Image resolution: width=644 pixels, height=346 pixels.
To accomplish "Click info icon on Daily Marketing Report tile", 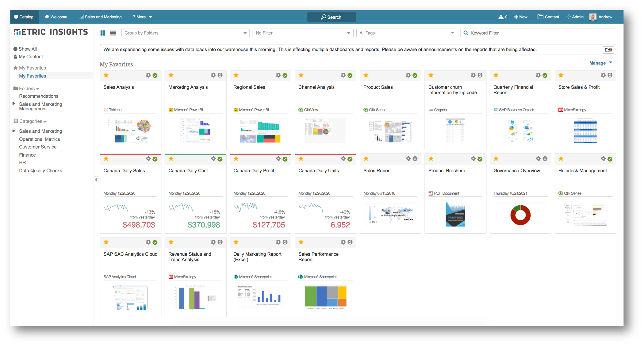I will tap(285, 242).
